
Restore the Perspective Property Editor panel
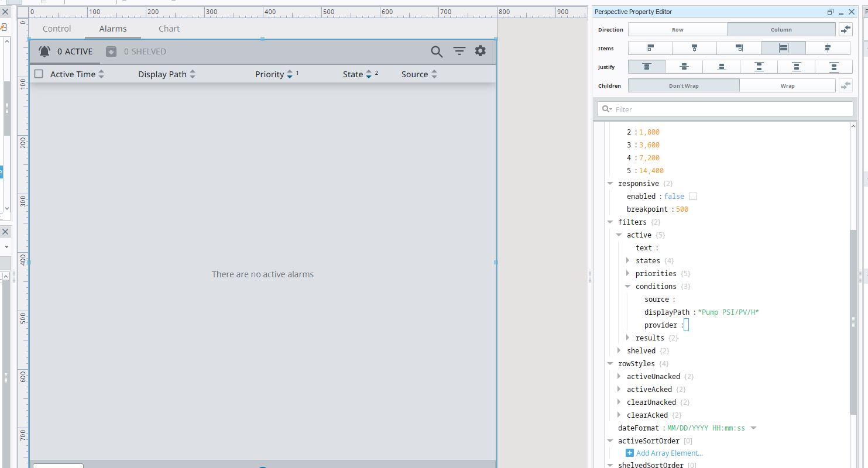(x=830, y=12)
